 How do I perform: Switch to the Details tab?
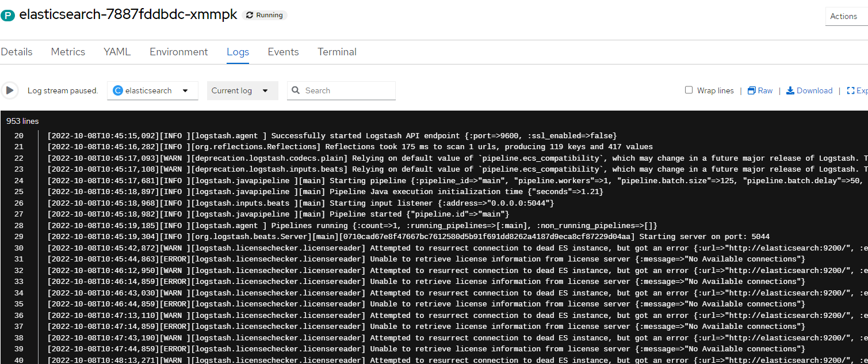coord(17,52)
